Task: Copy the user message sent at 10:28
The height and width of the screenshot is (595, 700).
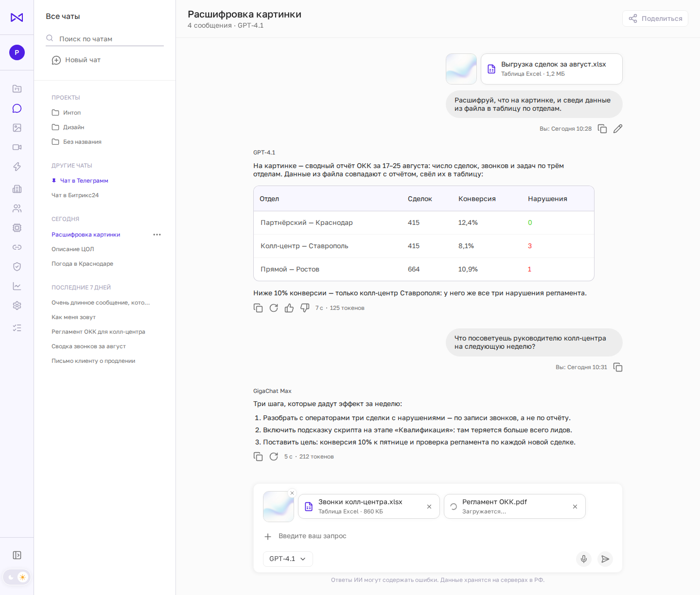Action: [x=602, y=129]
